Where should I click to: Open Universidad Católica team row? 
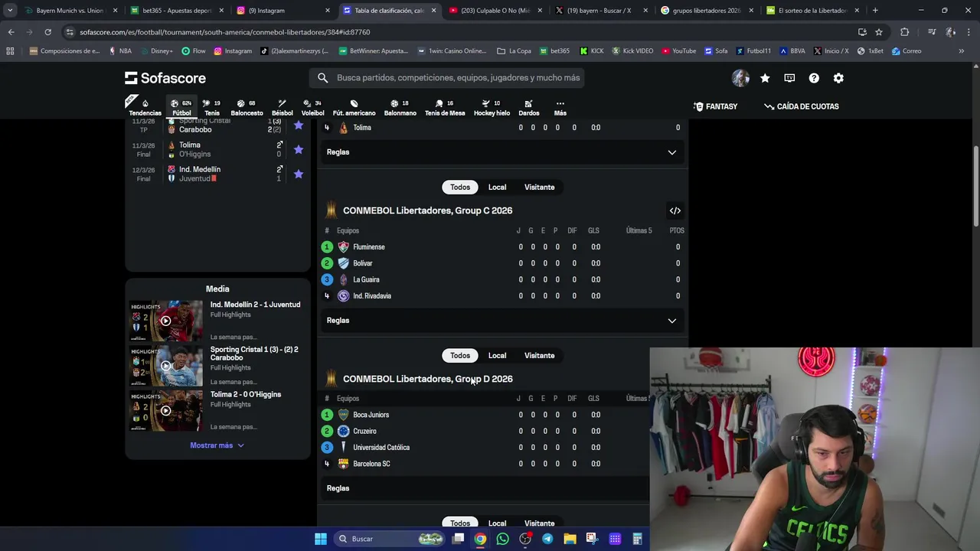pos(484,447)
